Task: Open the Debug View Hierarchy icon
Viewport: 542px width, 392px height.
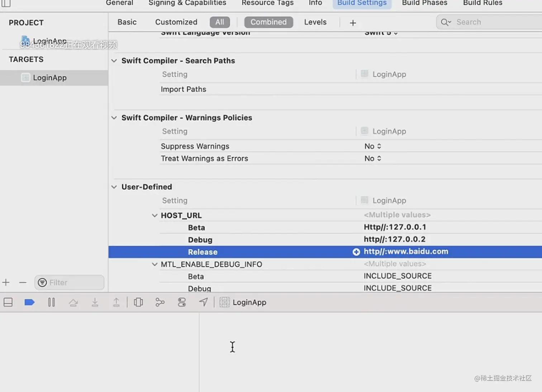Action: [x=138, y=302]
